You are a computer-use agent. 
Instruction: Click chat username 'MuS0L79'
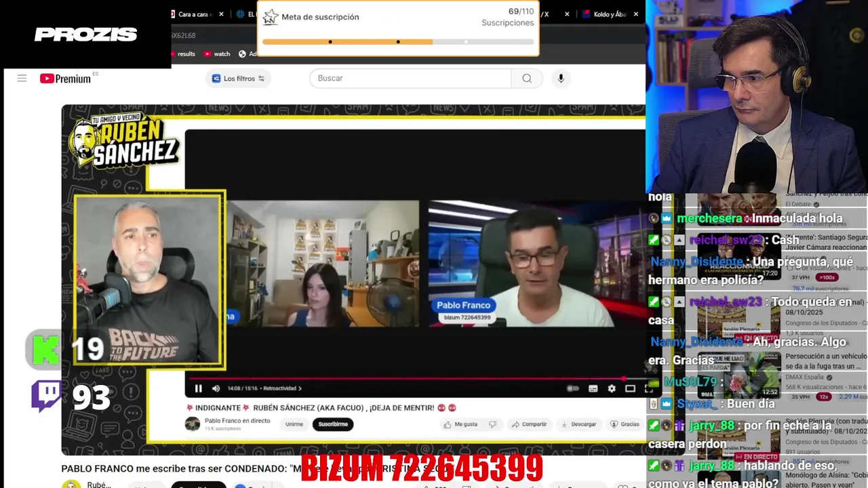click(690, 382)
